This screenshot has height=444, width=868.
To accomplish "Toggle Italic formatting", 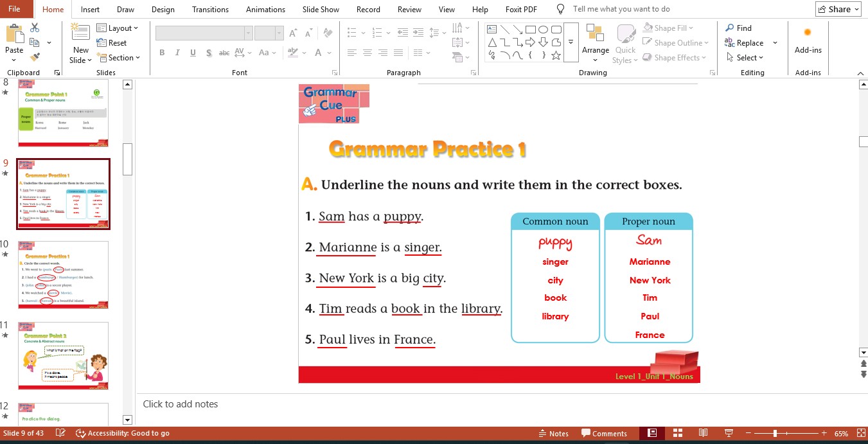I will [x=177, y=53].
